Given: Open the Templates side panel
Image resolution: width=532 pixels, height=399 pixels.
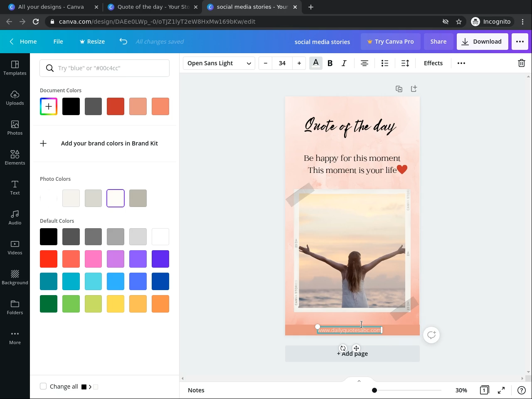Looking at the screenshot, I should [15, 68].
